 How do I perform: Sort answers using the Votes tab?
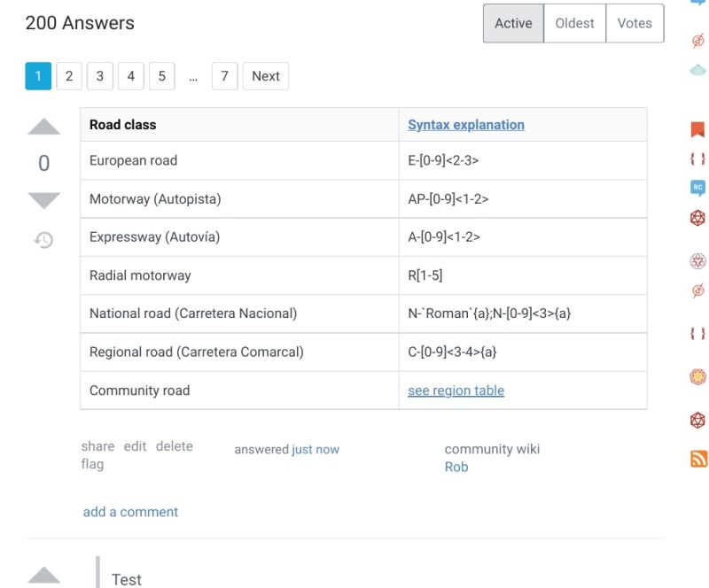pyautogui.click(x=635, y=23)
